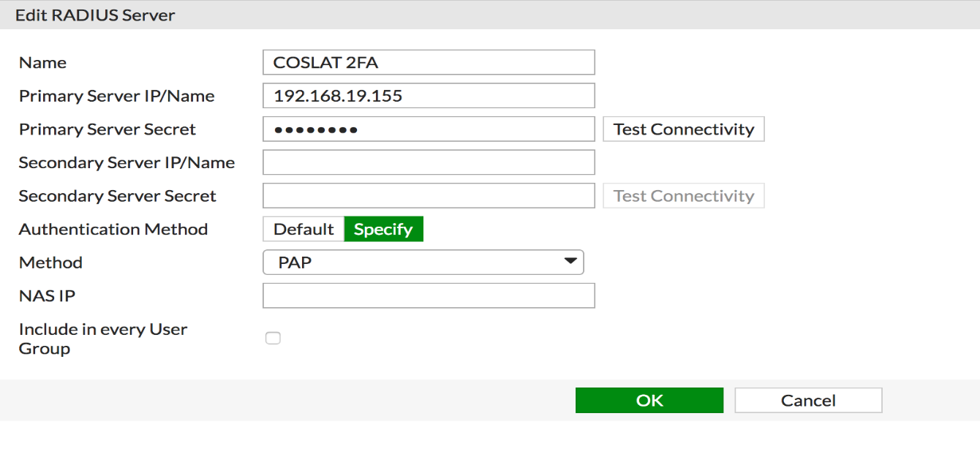Select Default authentication method
The width and height of the screenshot is (980, 476).
304,229
